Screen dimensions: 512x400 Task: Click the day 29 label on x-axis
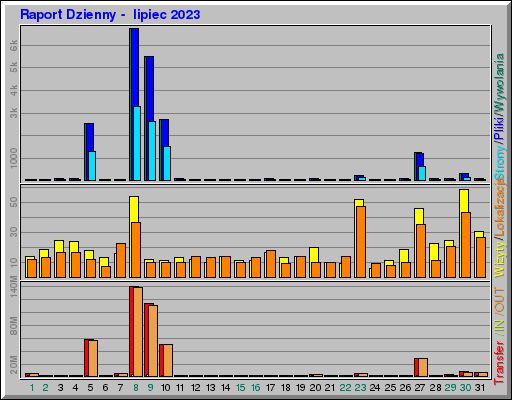click(450, 388)
